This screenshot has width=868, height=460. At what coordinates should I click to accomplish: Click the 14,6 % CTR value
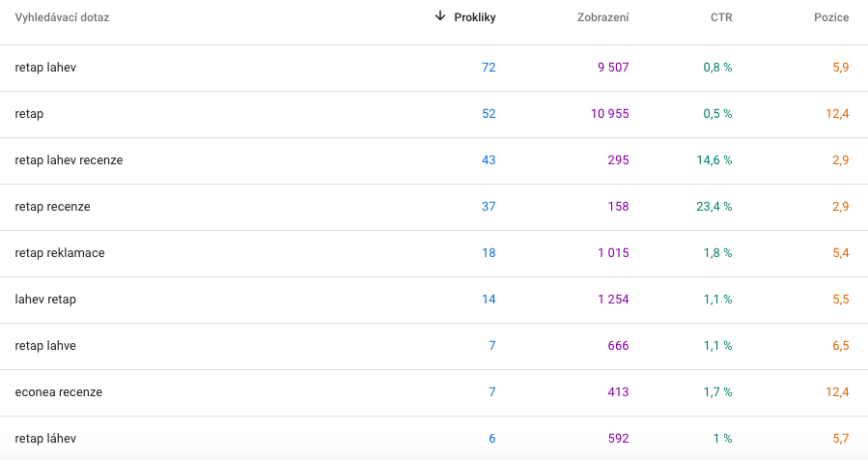pos(714,160)
